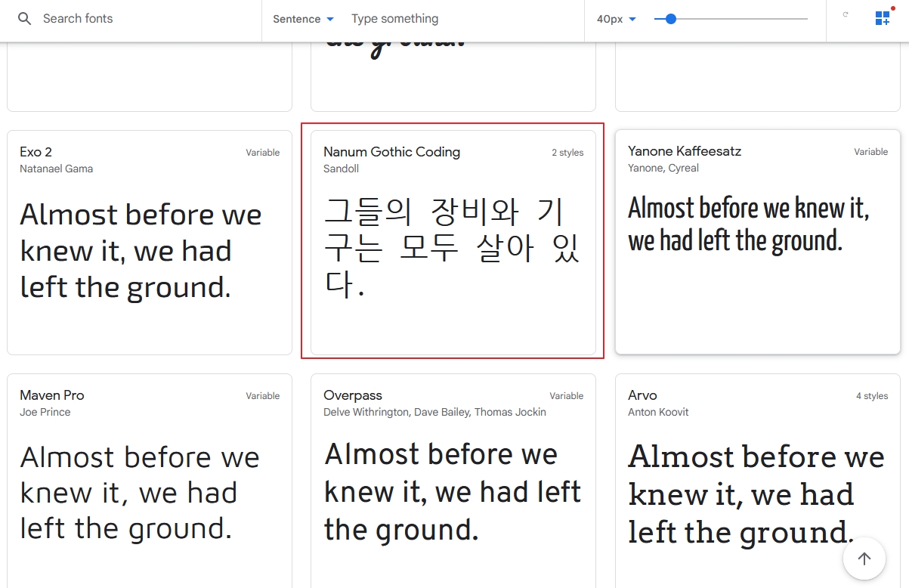Image resolution: width=909 pixels, height=588 pixels.
Task: Click the 2 styles label
Action: point(567,153)
